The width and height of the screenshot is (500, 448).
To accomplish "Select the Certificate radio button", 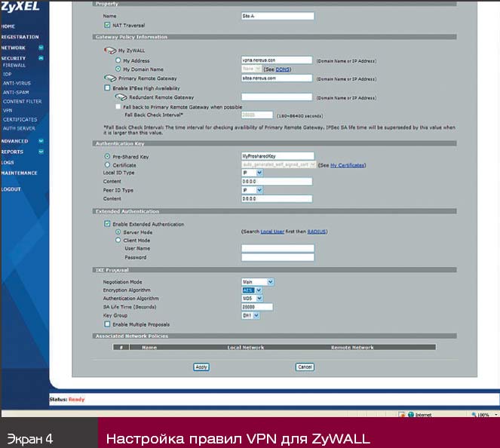I will point(107,164).
